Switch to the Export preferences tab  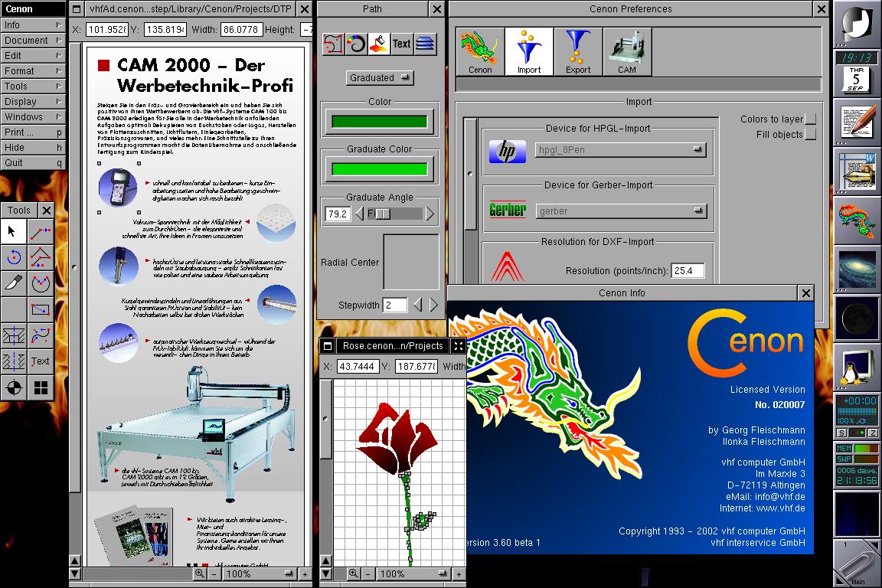pos(578,52)
